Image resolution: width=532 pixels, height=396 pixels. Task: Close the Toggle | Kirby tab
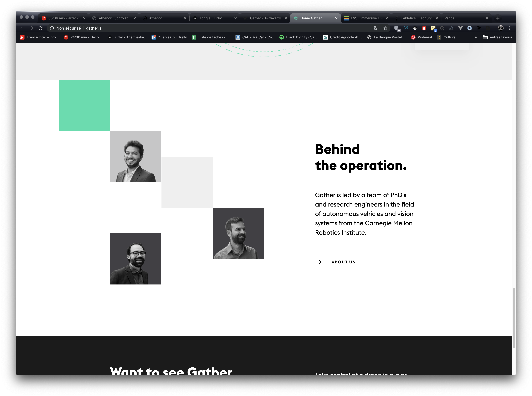pyautogui.click(x=235, y=18)
